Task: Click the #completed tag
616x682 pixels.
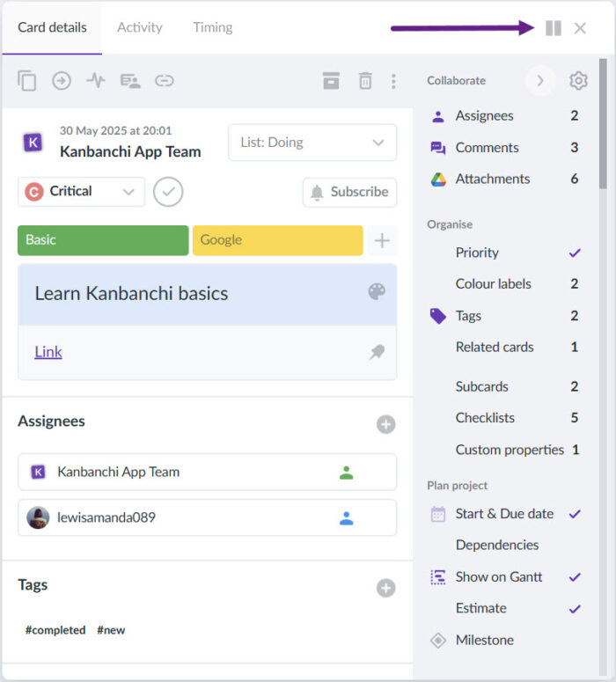Action: (55, 630)
